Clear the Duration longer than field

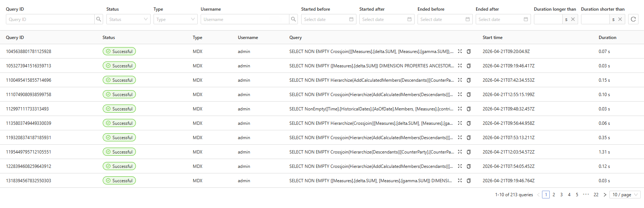tap(573, 19)
